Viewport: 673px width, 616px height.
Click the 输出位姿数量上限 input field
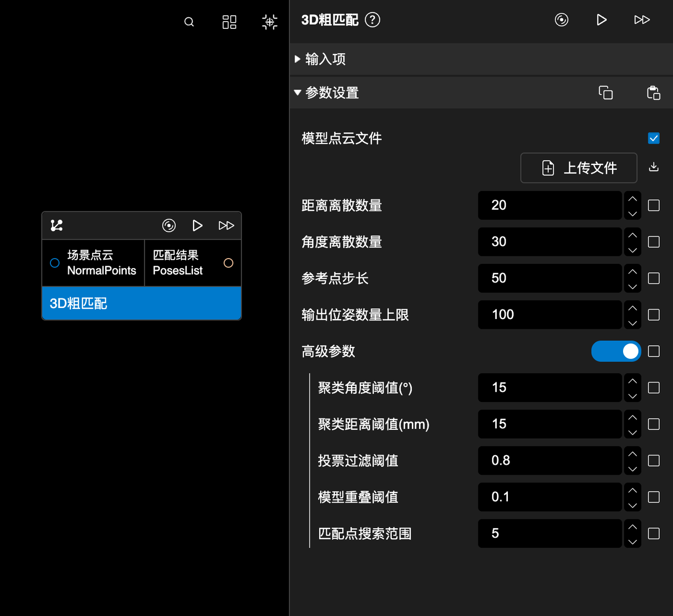tap(549, 315)
